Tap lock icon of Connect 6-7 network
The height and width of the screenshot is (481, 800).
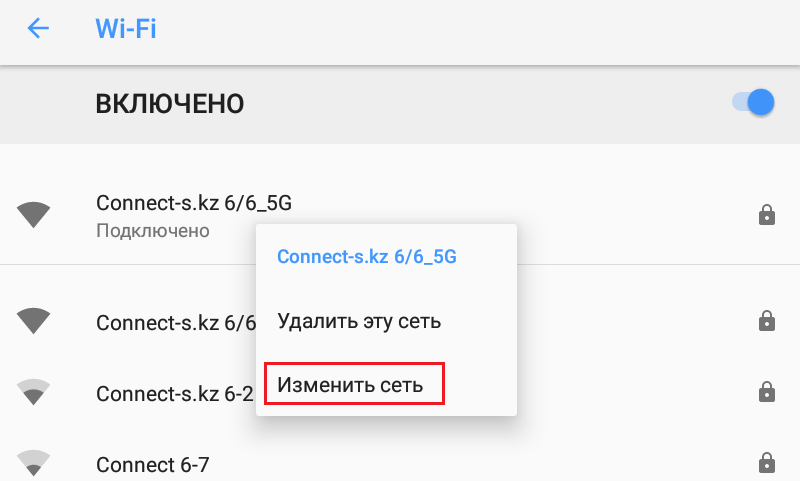[766, 463]
